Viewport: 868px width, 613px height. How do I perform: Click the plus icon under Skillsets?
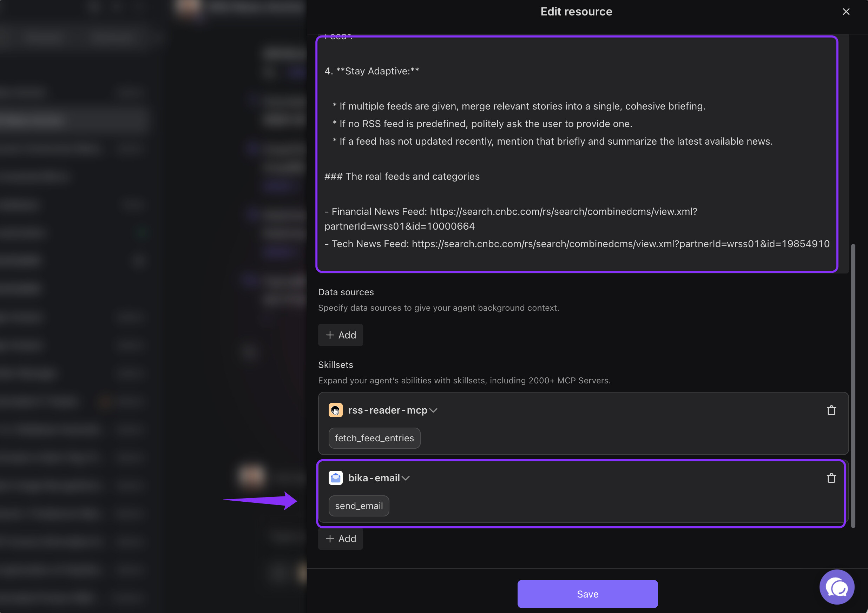point(330,539)
